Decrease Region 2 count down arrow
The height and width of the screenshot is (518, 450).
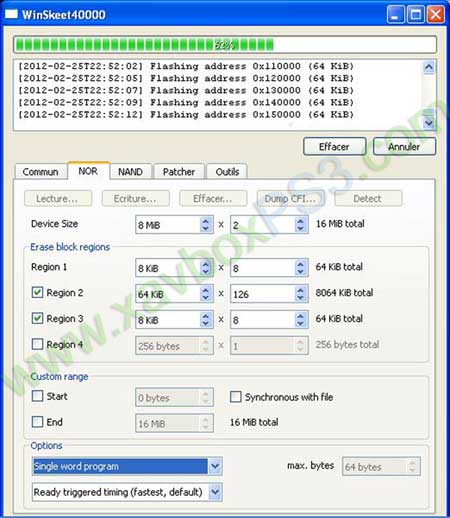pos(301,298)
